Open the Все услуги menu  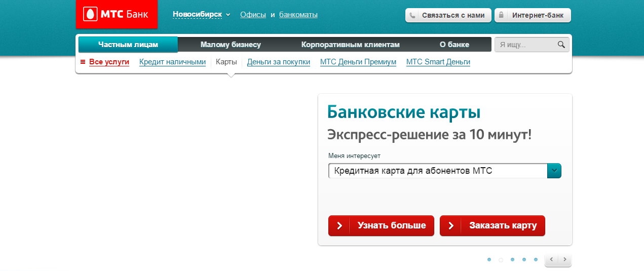tap(109, 62)
